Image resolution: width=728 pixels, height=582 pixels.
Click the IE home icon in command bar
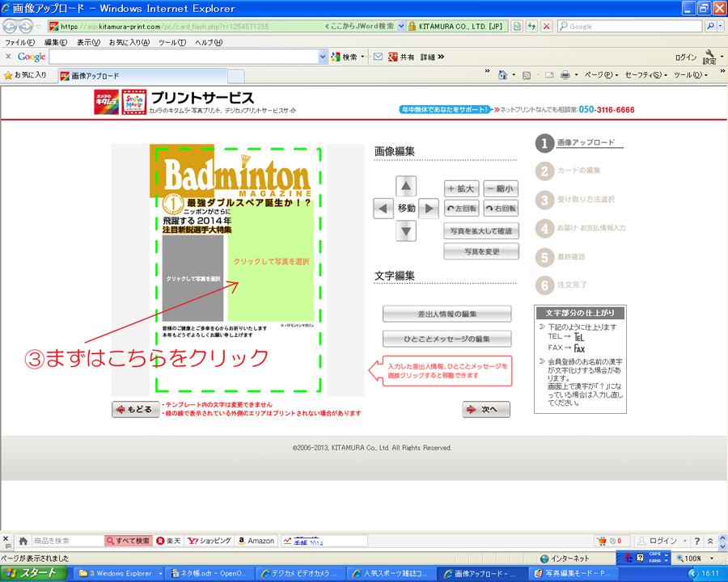[x=502, y=75]
